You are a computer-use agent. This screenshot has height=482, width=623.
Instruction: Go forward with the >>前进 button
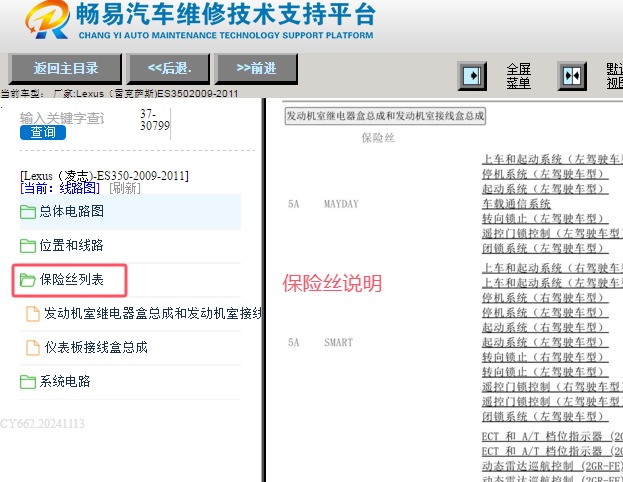(256, 68)
